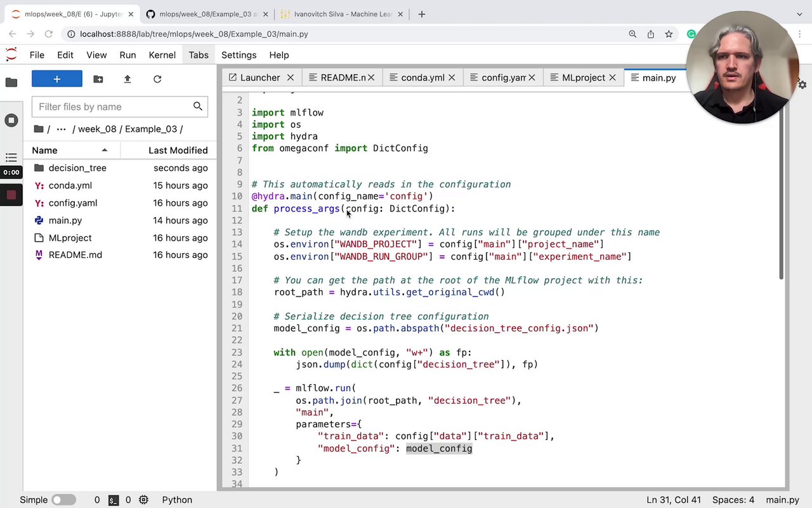Open the Edit menu
This screenshot has height=508, width=812.
click(x=65, y=55)
